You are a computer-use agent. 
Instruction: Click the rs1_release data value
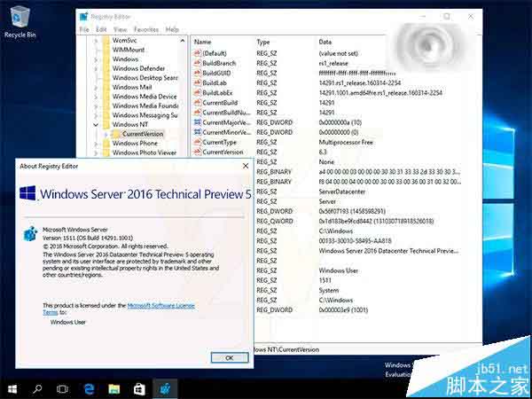333,63
